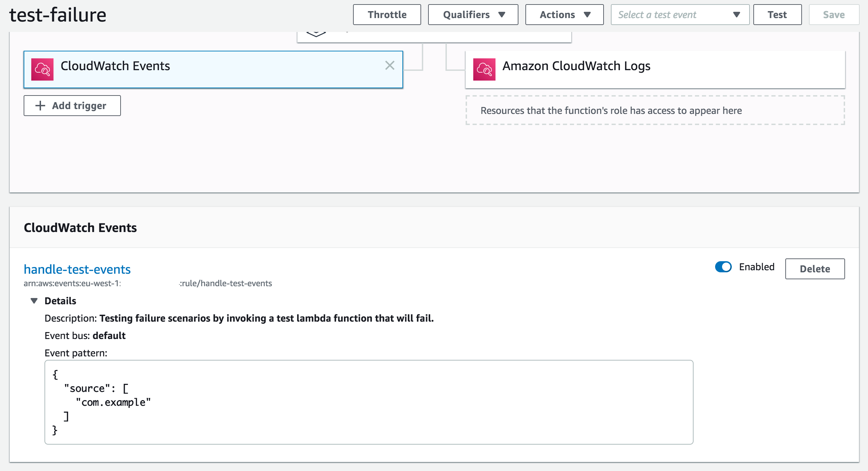Select the CloudWatch Events trigger card
The width and height of the screenshot is (868, 471).
(x=213, y=69)
